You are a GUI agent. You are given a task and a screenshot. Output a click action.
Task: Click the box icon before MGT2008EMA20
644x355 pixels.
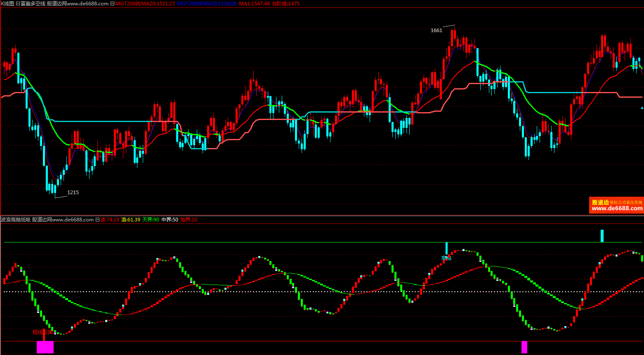pyautogui.click(x=112, y=4)
